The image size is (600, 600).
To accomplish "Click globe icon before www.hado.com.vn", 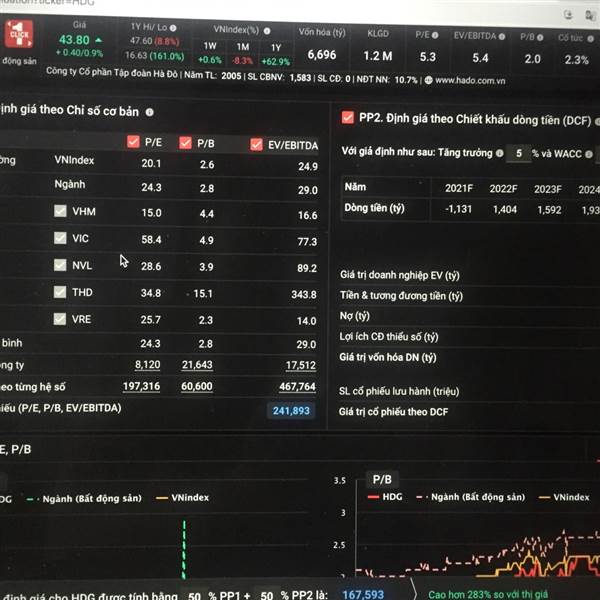I will [429, 80].
